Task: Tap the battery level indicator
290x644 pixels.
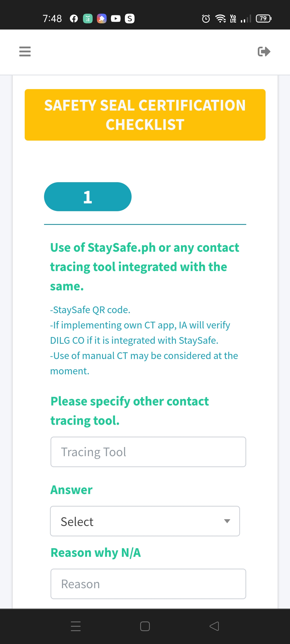Action: click(263, 19)
